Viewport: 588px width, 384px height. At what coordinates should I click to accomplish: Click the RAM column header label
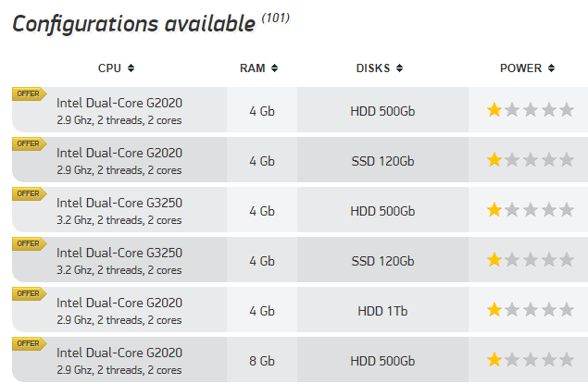(x=253, y=68)
